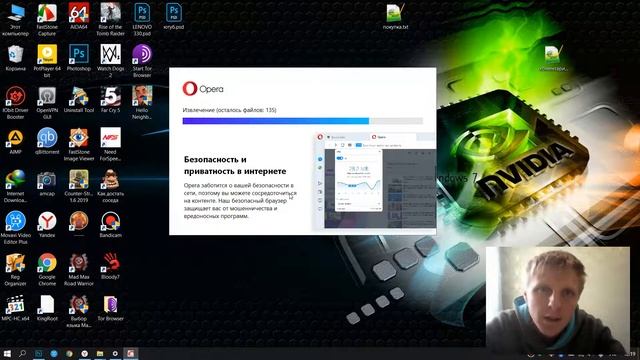640x360 pixels.
Task: Open the Windows Start menu
Action: (x=7, y=353)
